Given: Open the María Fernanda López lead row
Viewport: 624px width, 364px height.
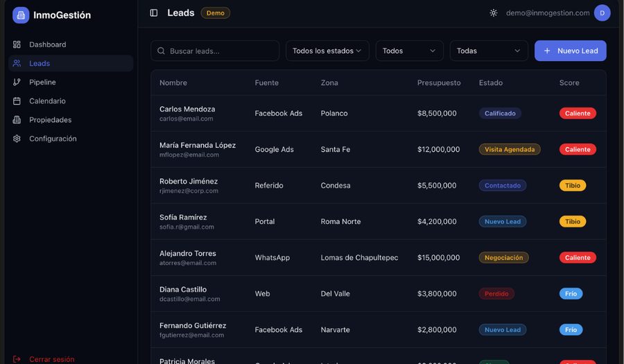Looking at the screenshot, I should [x=378, y=150].
